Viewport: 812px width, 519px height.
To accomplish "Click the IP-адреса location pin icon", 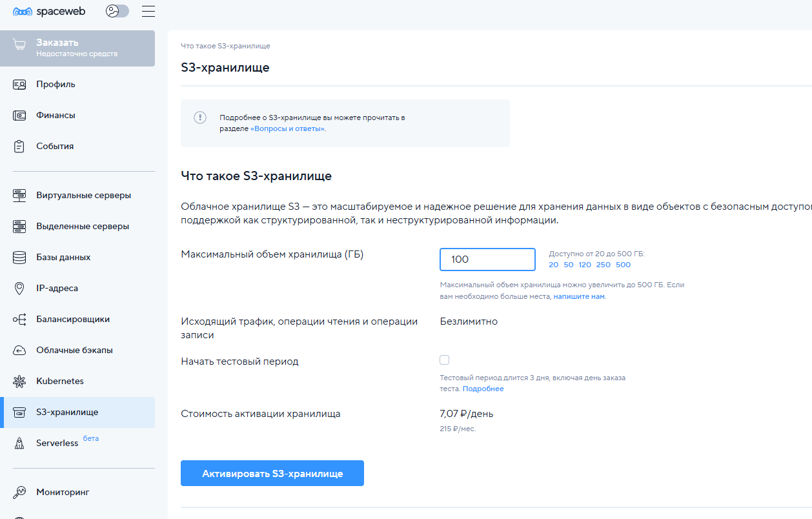I will (19, 289).
